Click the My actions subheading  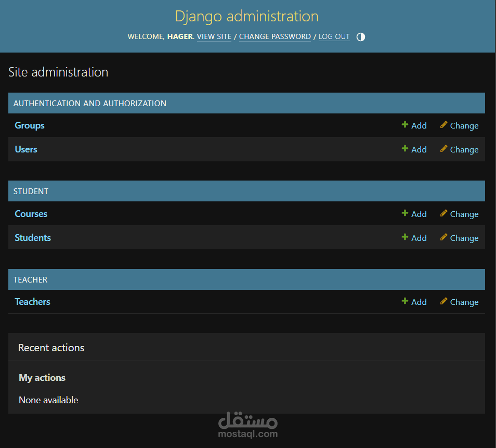(42, 378)
